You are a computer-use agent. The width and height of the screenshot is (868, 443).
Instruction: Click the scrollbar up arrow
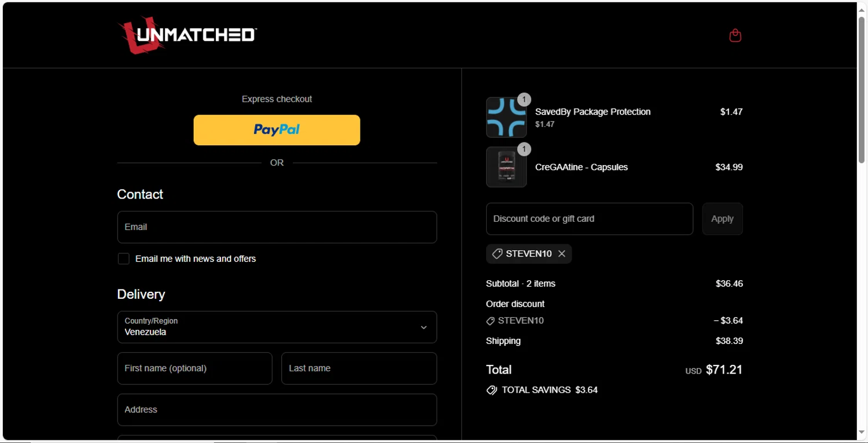tap(862, 9)
